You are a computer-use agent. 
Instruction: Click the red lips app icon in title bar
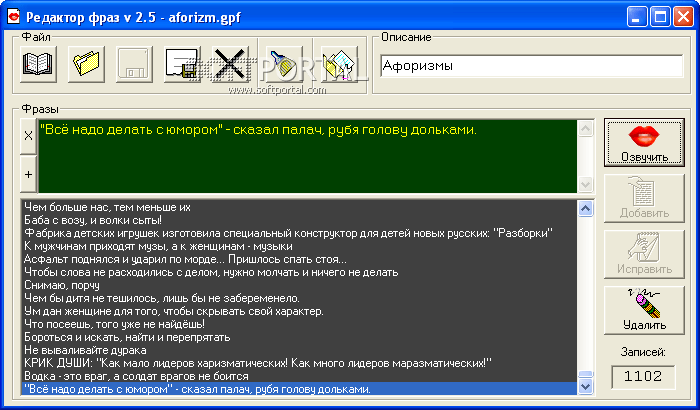[x=14, y=17]
